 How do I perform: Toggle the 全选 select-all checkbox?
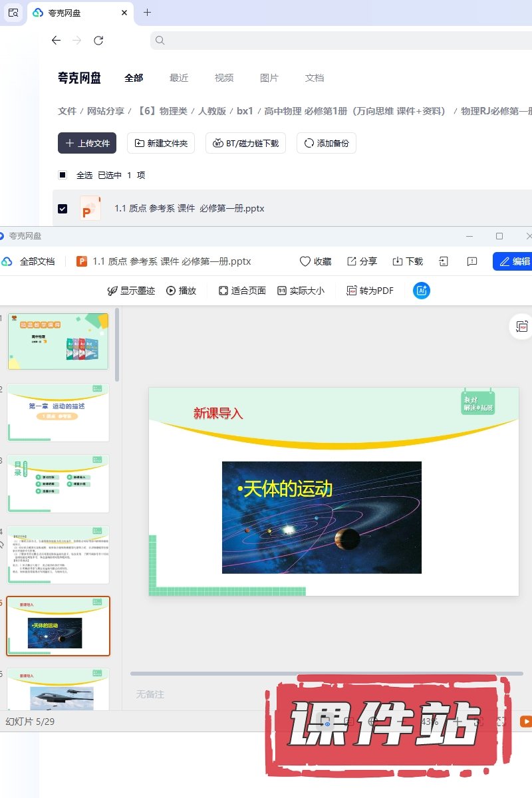(x=63, y=176)
